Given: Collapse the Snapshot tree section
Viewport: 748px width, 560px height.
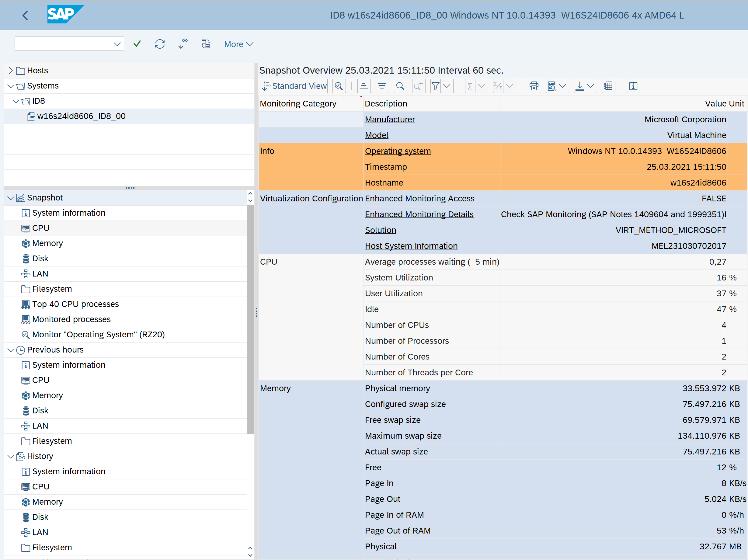Looking at the screenshot, I should tap(10, 198).
